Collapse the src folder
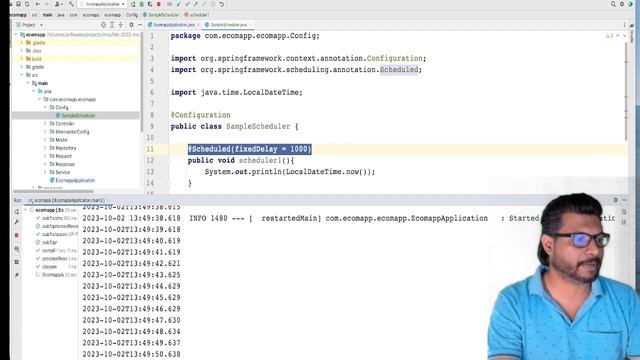Viewport: 640px width, 360px height. point(22,75)
